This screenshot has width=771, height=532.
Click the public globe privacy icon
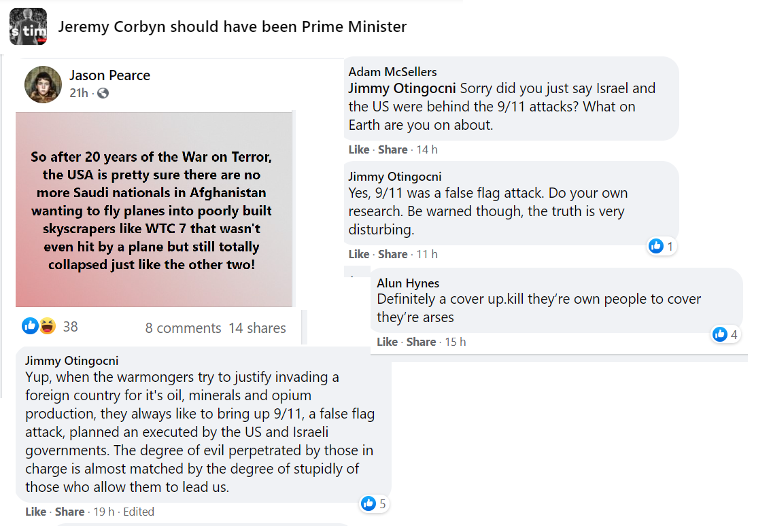(103, 93)
